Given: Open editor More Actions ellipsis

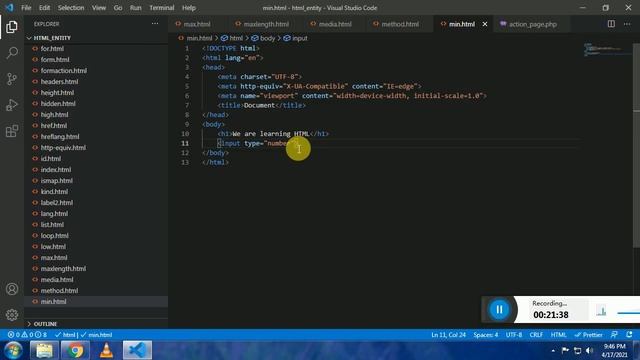Looking at the screenshot, I should pyautogui.click(x=627, y=24).
